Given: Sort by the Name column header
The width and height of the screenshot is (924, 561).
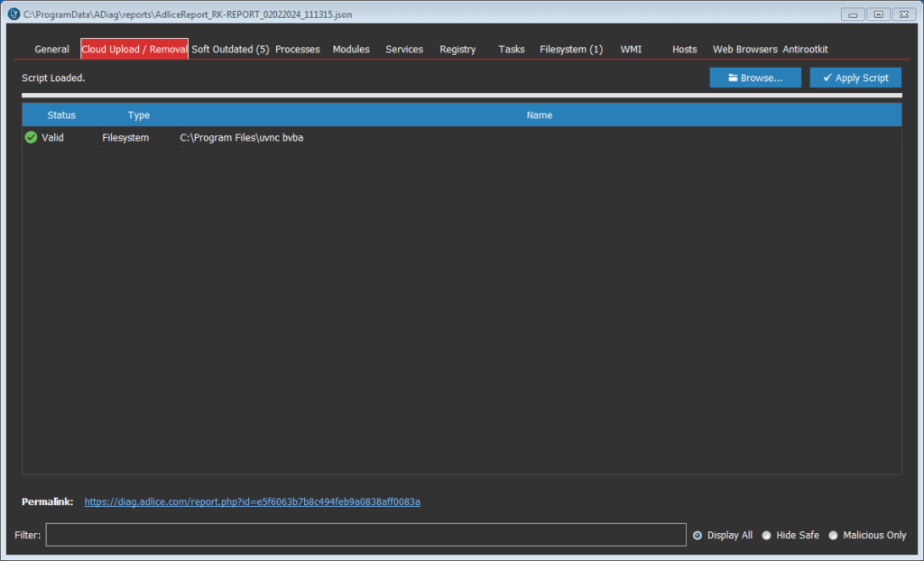Looking at the screenshot, I should point(539,115).
